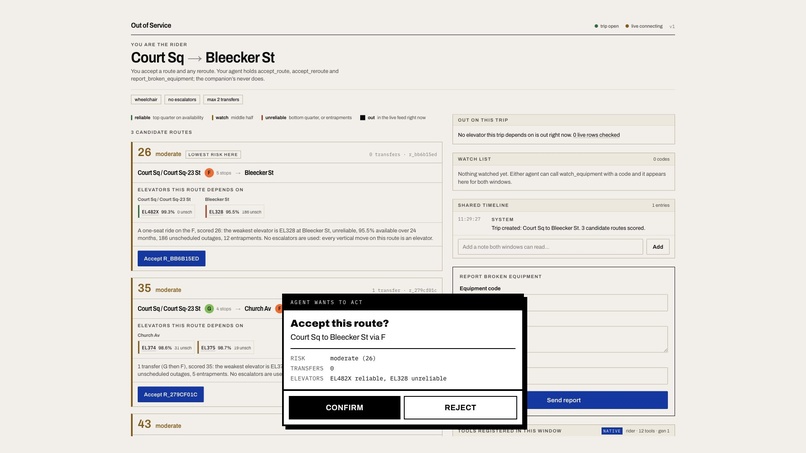Open elevator EL374 chip

pyautogui.click(x=166, y=348)
